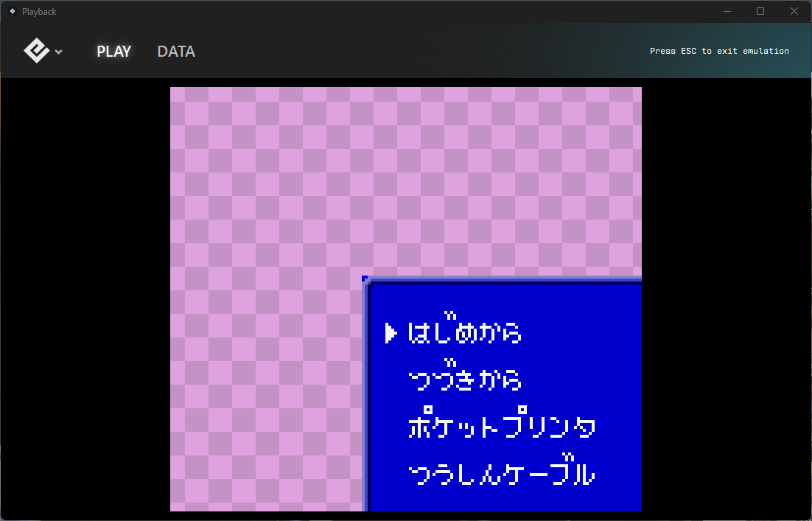Screen dimensions: 812x521
Task: Open the DATA tab
Action: click(176, 52)
